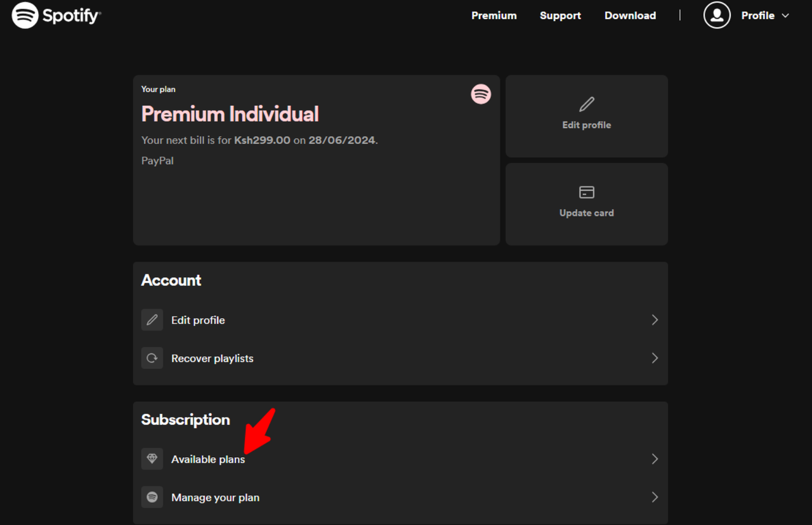Select the Available plans option
812x525 pixels.
coord(208,458)
